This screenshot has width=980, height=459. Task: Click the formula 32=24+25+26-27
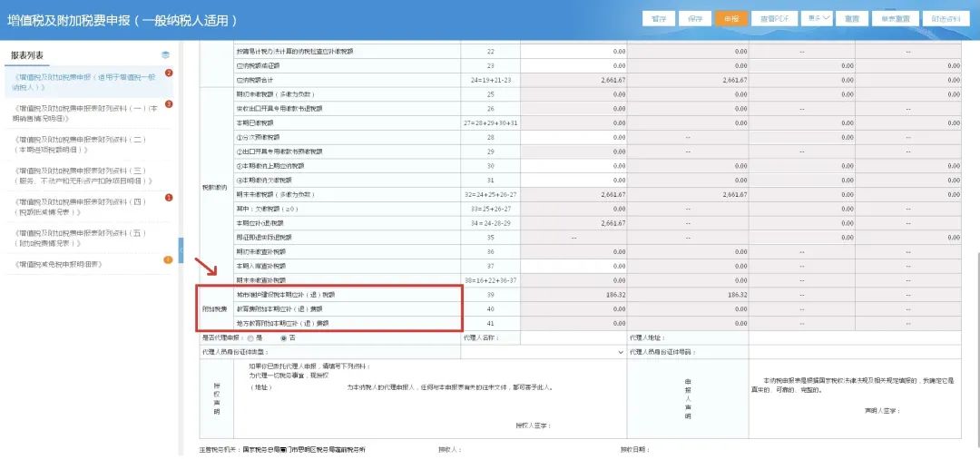coord(491,195)
